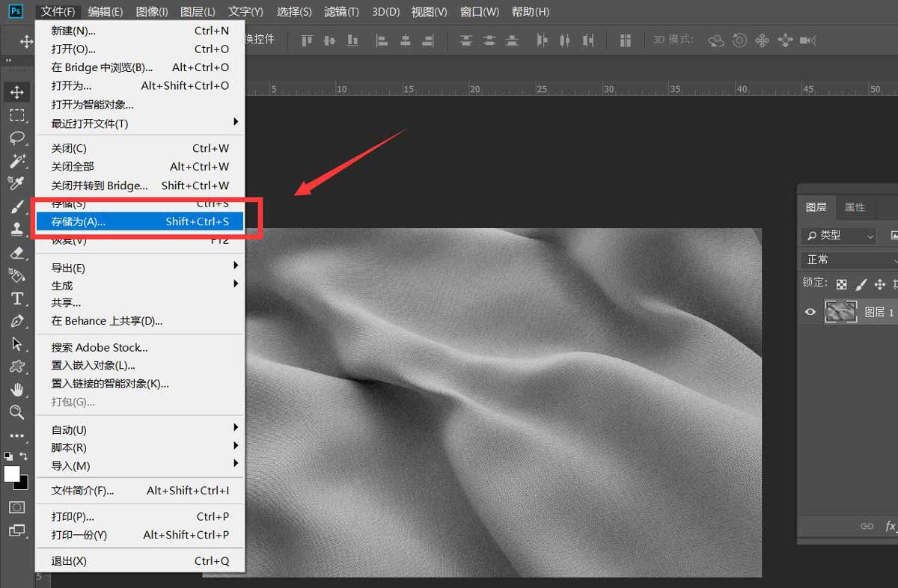This screenshot has width=898, height=588.
Task: Toggle lock image pixels brush icon
Action: pos(861,284)
